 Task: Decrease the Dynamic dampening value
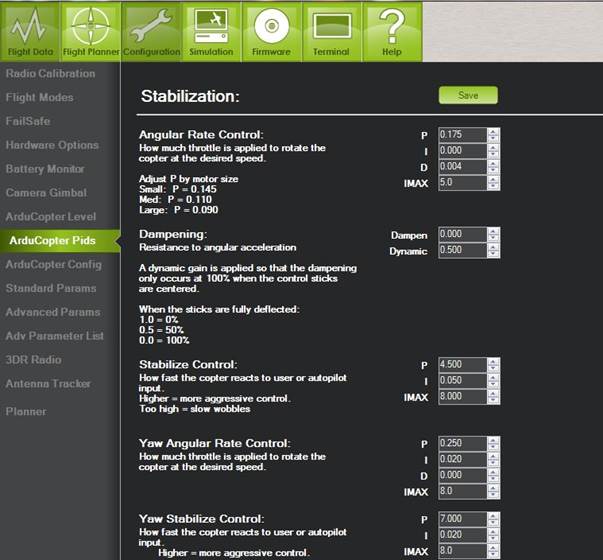click(x=494, y=255)
